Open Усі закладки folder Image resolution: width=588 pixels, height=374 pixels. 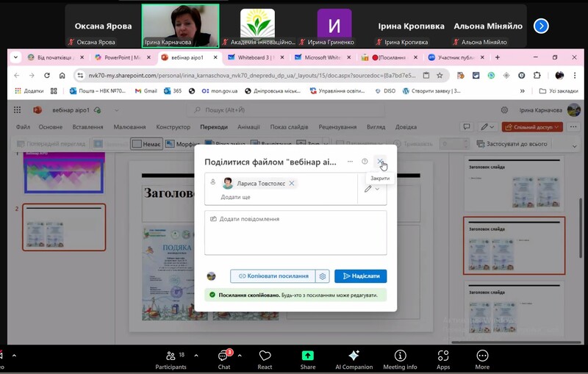point(559,90)
